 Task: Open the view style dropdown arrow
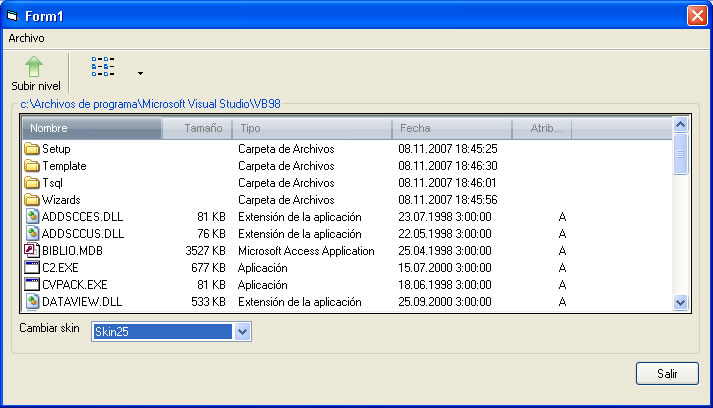(140, 73)
